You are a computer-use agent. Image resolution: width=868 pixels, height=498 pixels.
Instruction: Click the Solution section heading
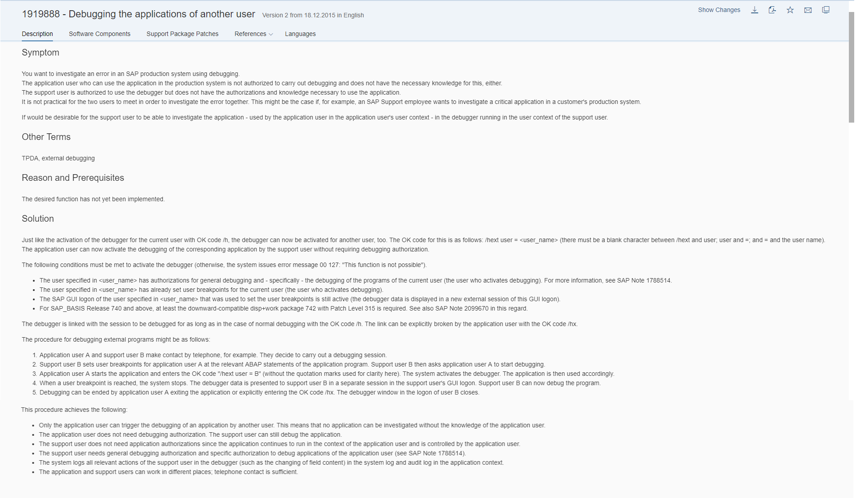[x=38, y=219]
